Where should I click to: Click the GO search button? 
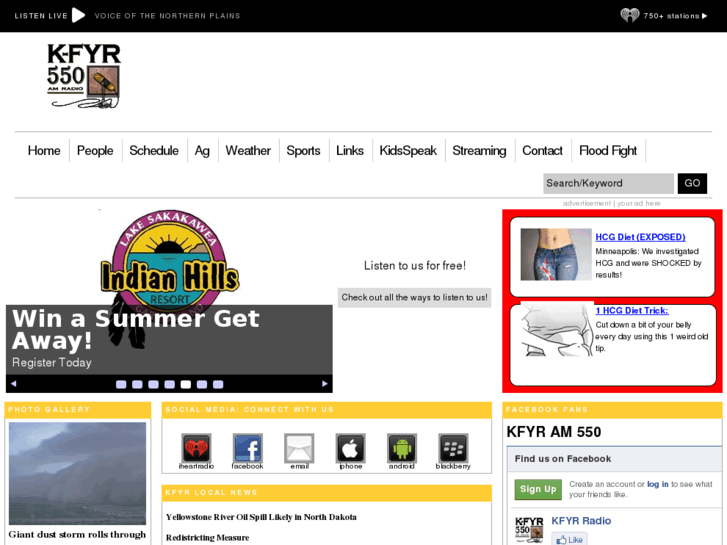(692, 183)
